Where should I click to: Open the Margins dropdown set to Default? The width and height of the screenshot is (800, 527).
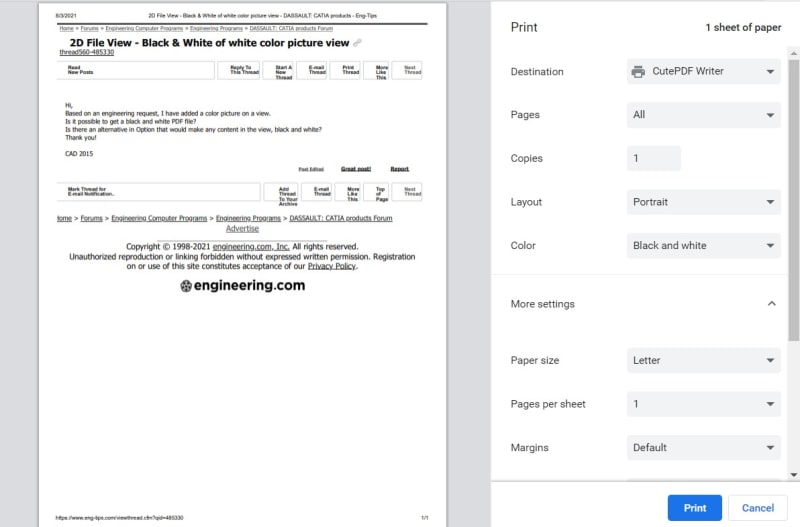coord(703,447)
